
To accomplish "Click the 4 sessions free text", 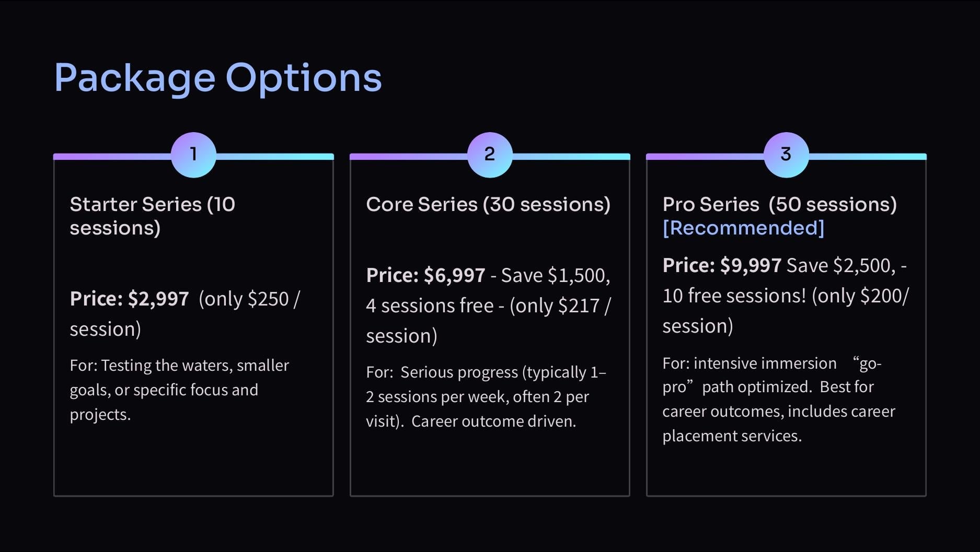I will (430, 306).
